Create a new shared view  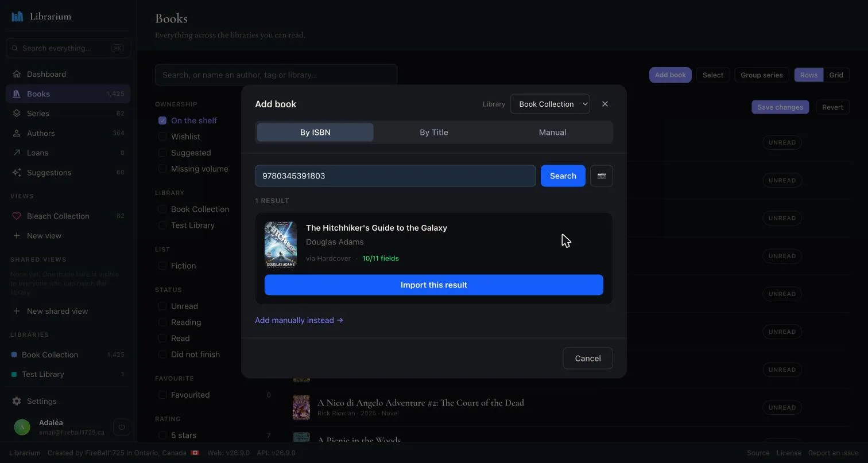coord(68,311)
